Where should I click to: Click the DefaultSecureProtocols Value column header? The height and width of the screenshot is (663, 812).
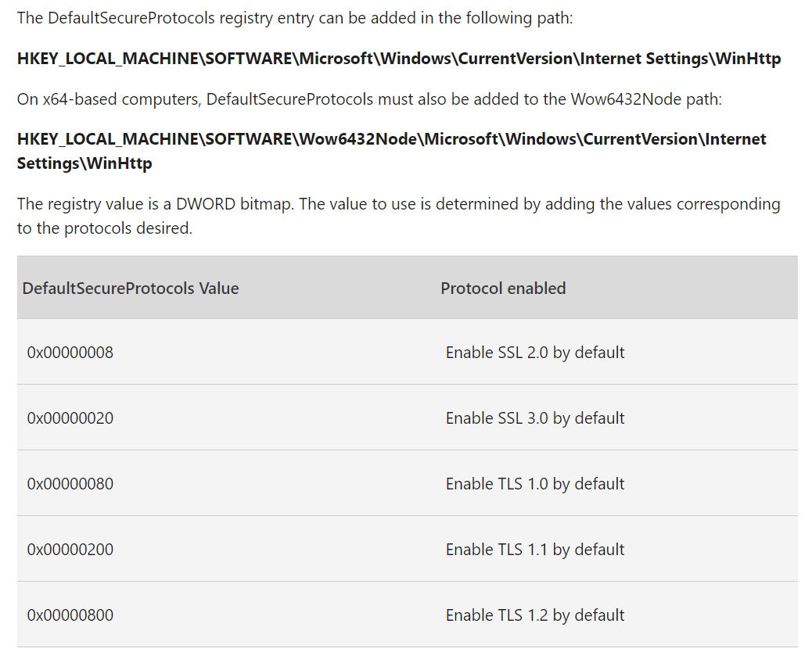coord(131,288)
